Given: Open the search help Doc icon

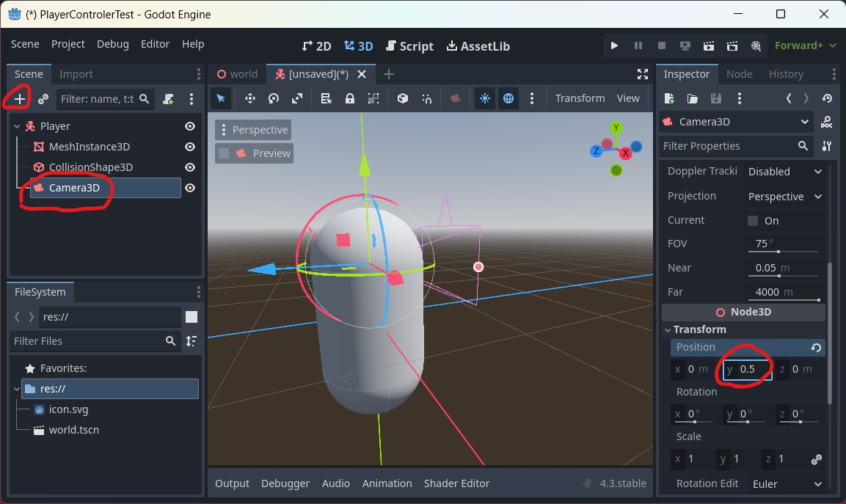Looking at the screenshot, I should point(826,122).
